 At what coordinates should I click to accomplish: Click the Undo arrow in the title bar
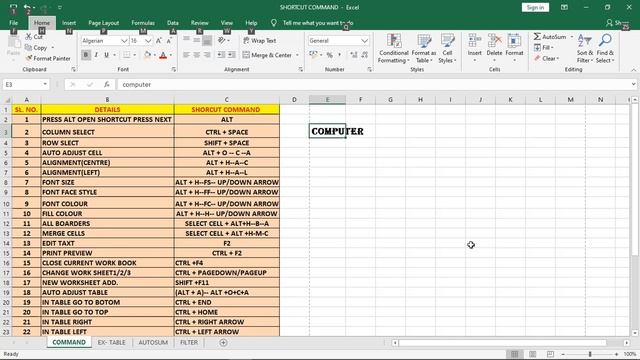click(27, 7)
